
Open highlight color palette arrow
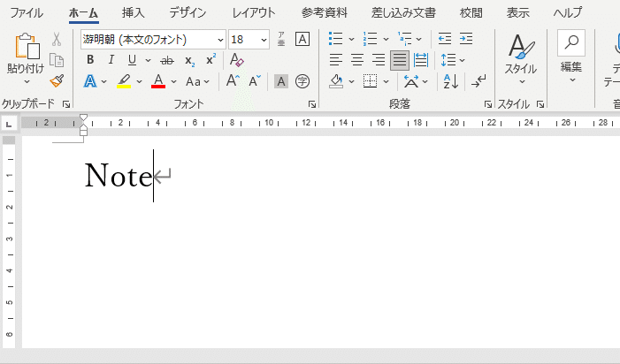click(139, 81)
